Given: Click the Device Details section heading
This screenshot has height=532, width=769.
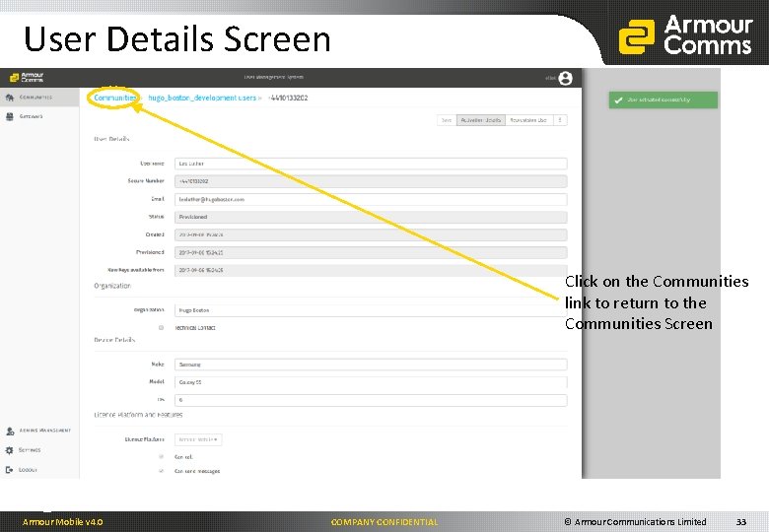Looking at the screenshot, I should coord(114,340).
